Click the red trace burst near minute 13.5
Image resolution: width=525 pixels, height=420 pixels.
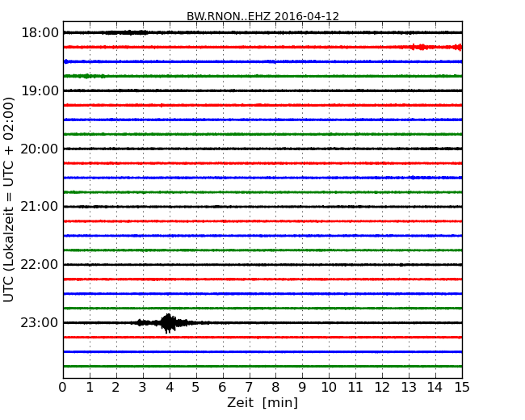[422, 47]
